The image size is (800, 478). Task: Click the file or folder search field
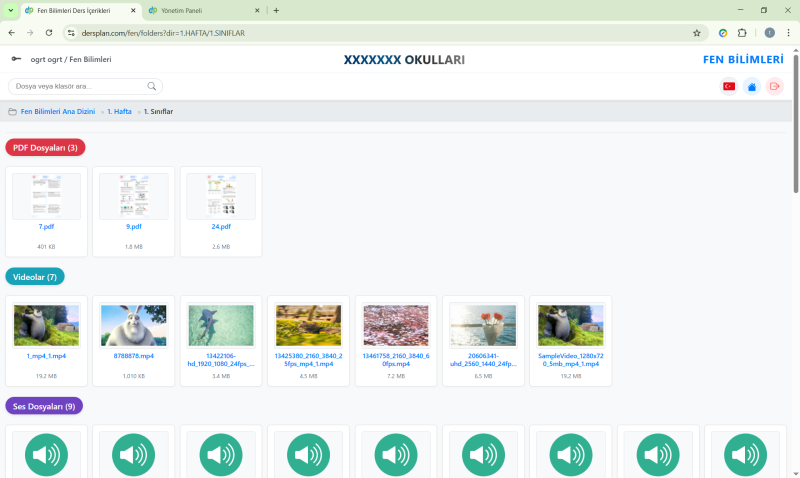pyautogui.click(x=78, y=87)
